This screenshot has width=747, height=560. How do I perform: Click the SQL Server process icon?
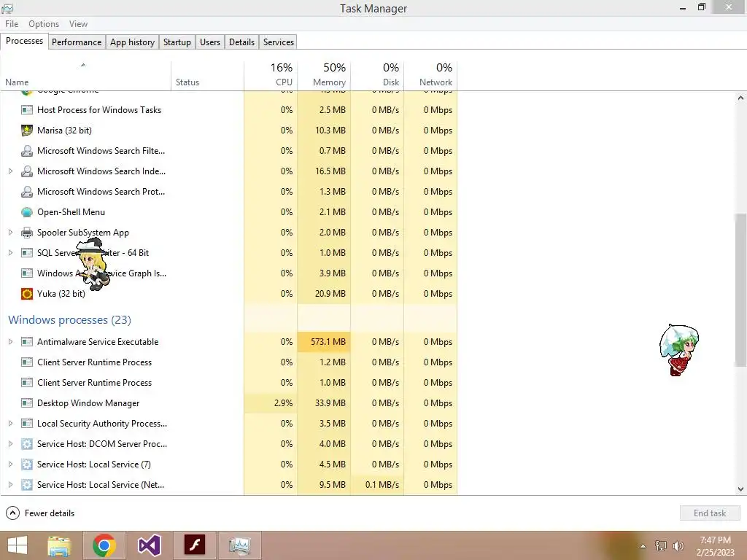(x=27, y=253)
